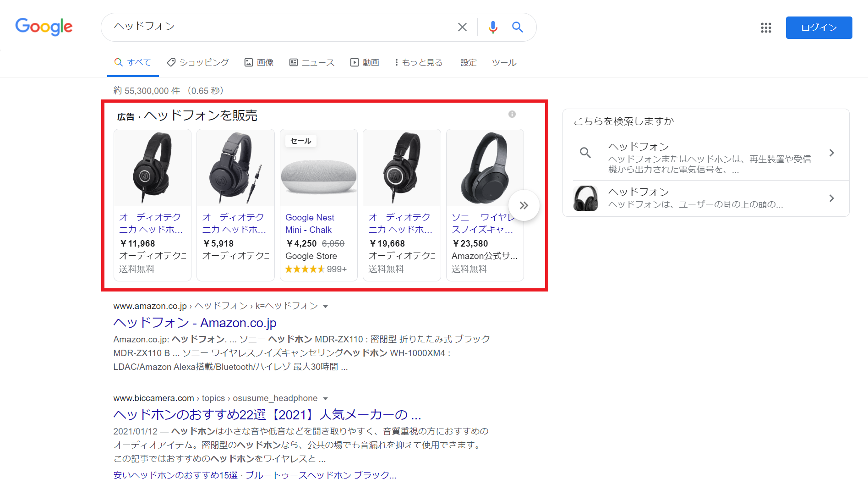Switch to the 画像 tab
Screen dimensions: 868x495
259,62
